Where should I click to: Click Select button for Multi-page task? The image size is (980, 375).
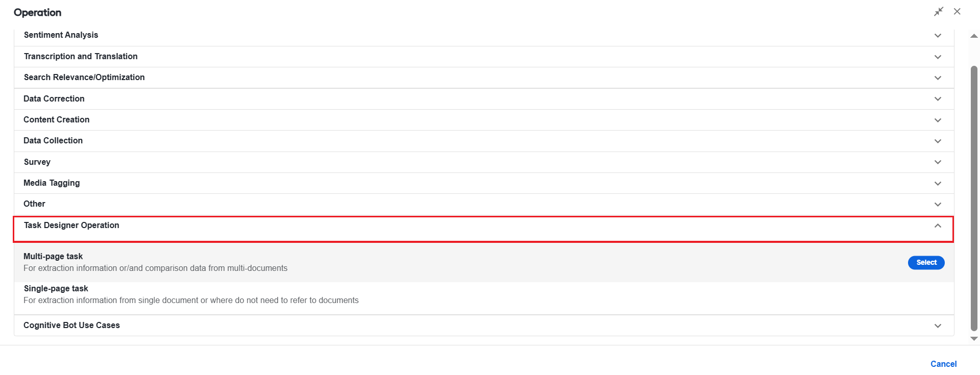[926, 263]
